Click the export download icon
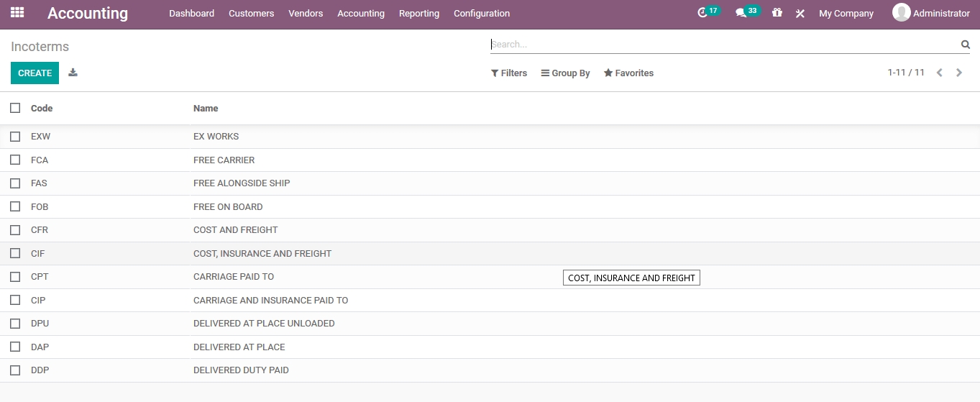980x402 pixels. 73,73
